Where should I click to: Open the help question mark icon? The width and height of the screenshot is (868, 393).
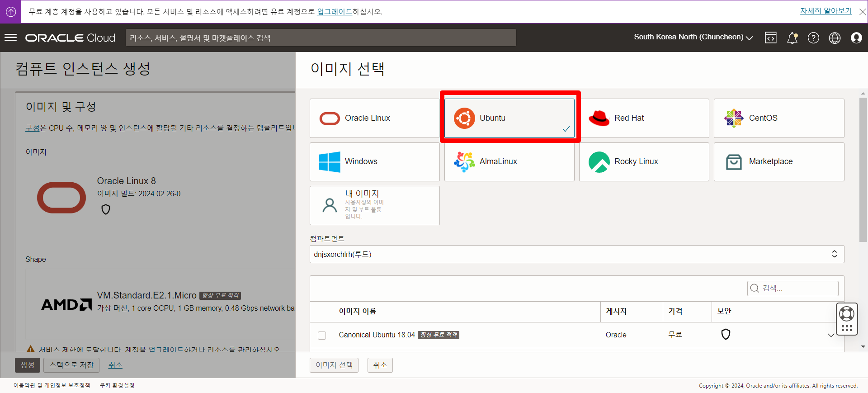813,38
